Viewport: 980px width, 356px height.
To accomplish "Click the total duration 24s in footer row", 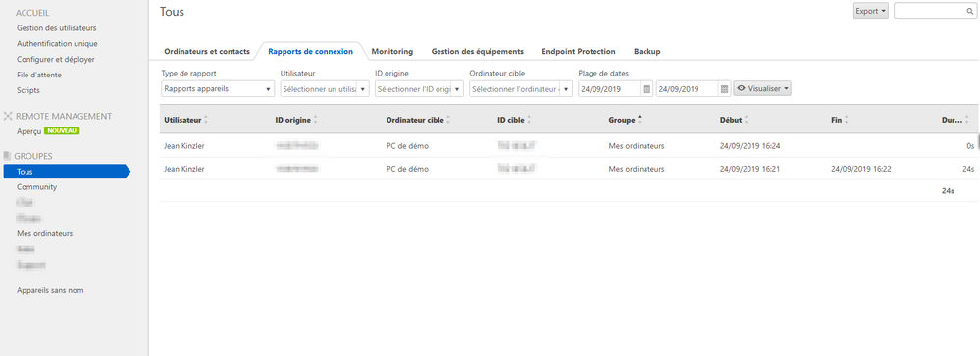I will [949, 191].
